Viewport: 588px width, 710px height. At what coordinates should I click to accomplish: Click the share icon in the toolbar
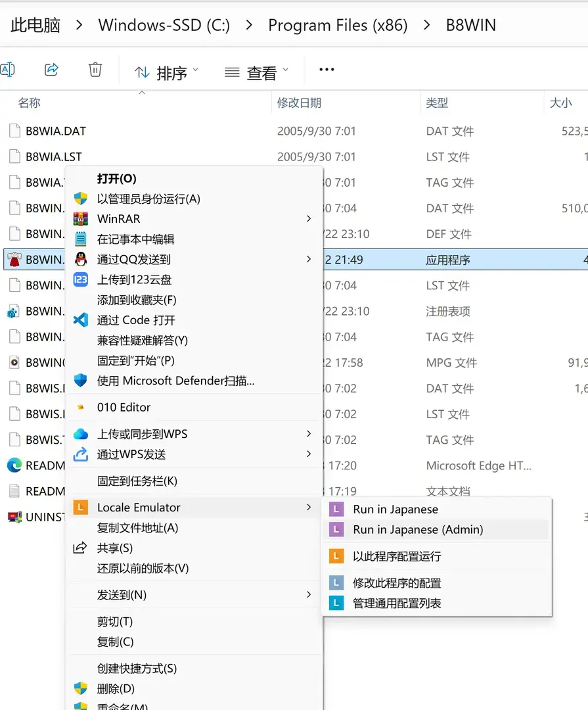click(x=51, y=70)
